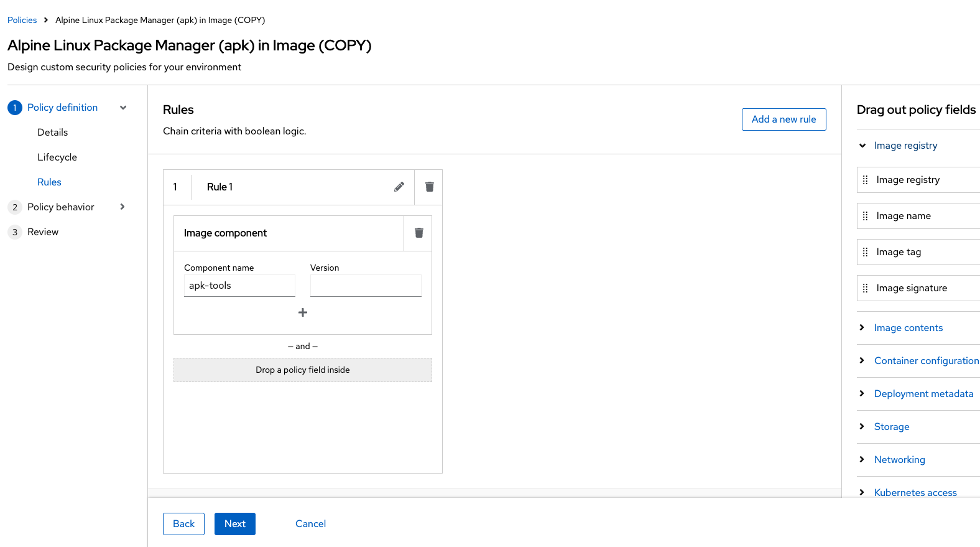Expand the Image contents category

(862, 327)
